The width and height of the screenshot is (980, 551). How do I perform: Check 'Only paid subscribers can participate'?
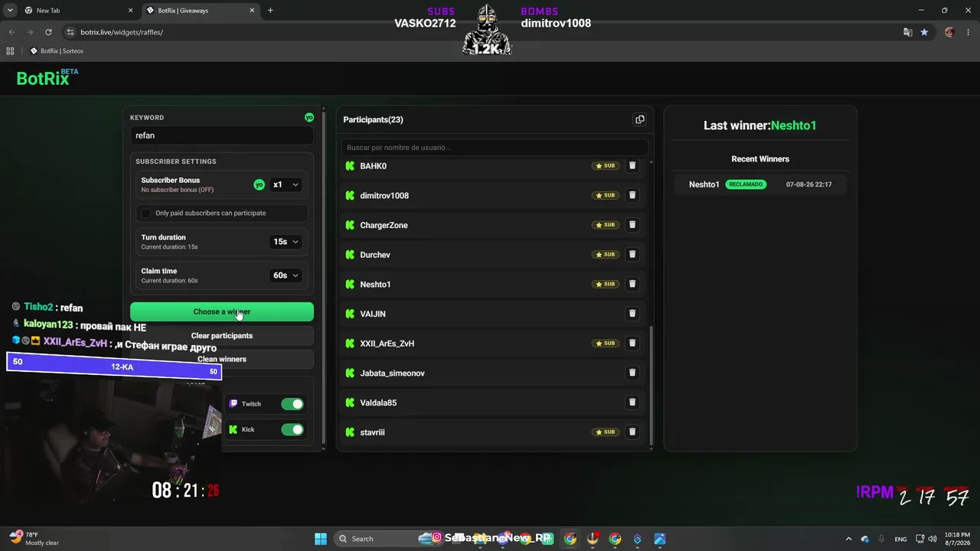[x=146, y=213]
